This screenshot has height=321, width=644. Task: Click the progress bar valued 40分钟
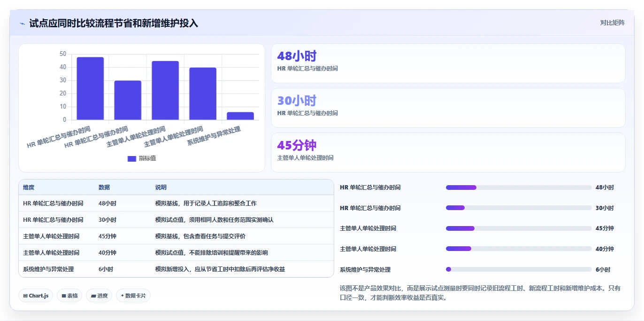pyautogui.click(x=519, y=249)
